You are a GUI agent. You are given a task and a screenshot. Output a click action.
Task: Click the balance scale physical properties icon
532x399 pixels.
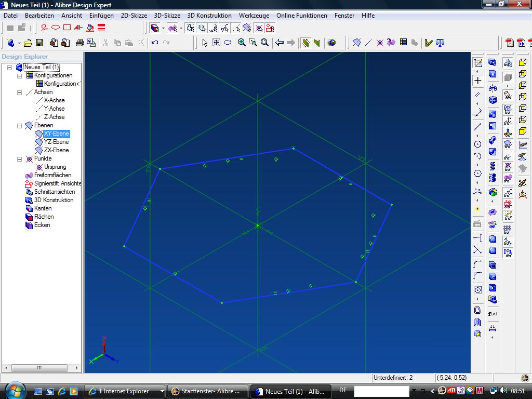[440, 43]
